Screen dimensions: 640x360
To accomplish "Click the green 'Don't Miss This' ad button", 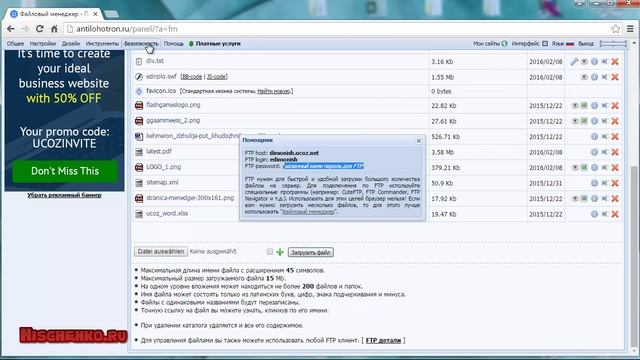I will click(x=65, y=171).
